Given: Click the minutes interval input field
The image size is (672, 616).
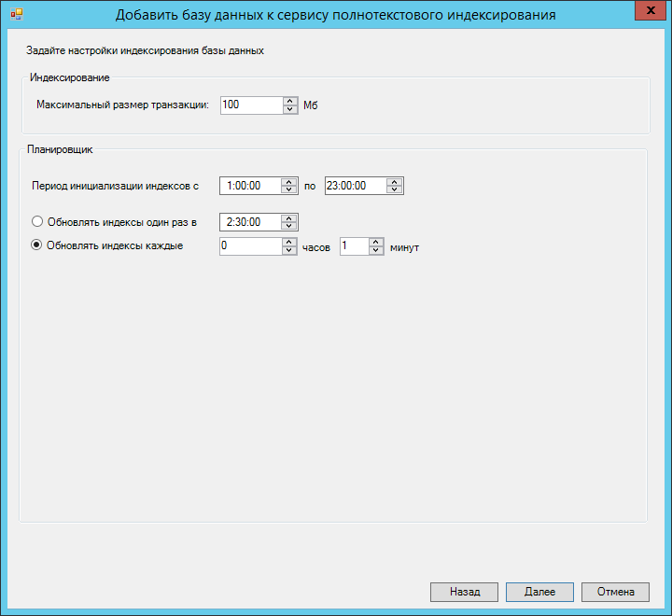Looking at the screenshot, I should [354, 246].
